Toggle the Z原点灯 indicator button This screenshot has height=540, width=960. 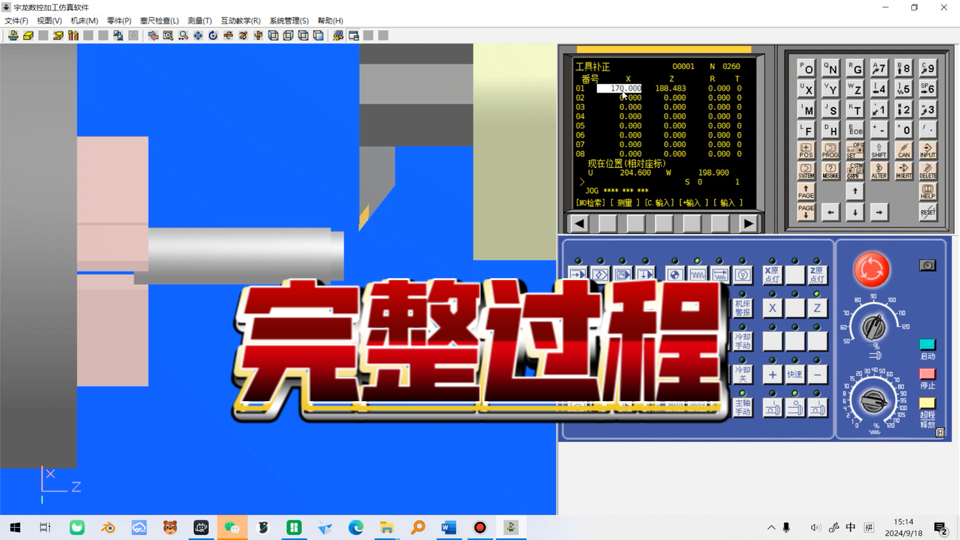click(x=817, y=275)
